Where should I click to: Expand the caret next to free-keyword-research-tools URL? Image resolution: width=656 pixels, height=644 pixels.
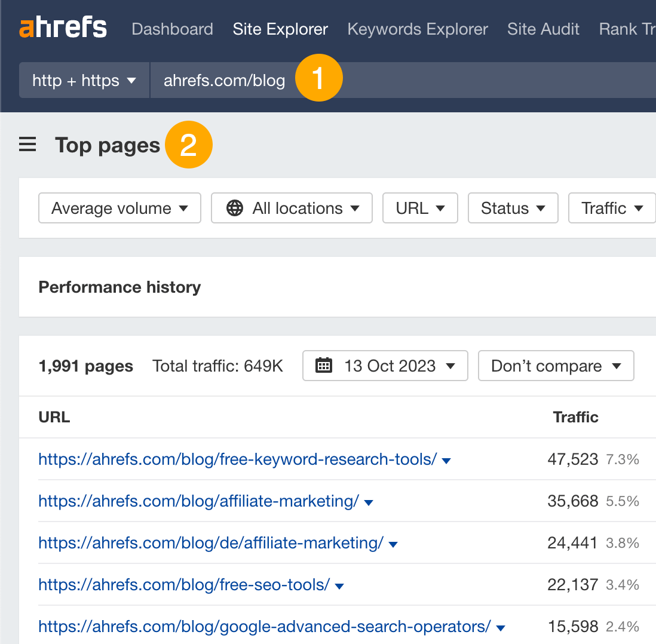446,461
